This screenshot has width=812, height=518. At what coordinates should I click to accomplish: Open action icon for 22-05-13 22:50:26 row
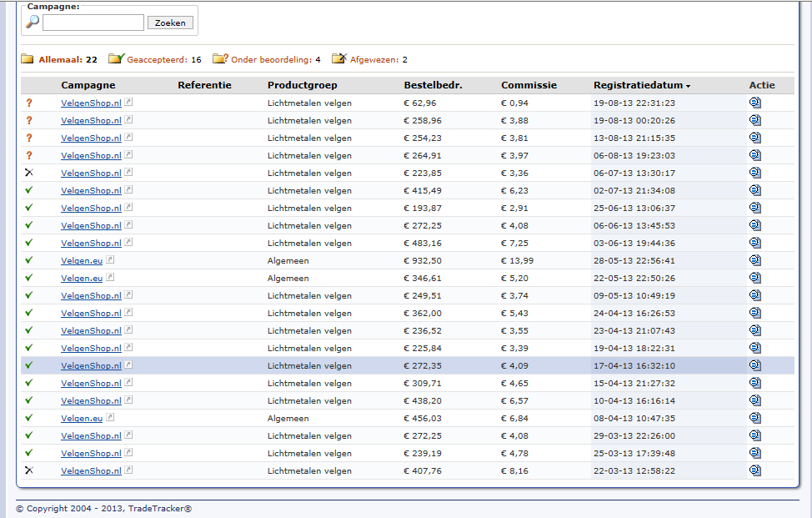coord(755,278)
